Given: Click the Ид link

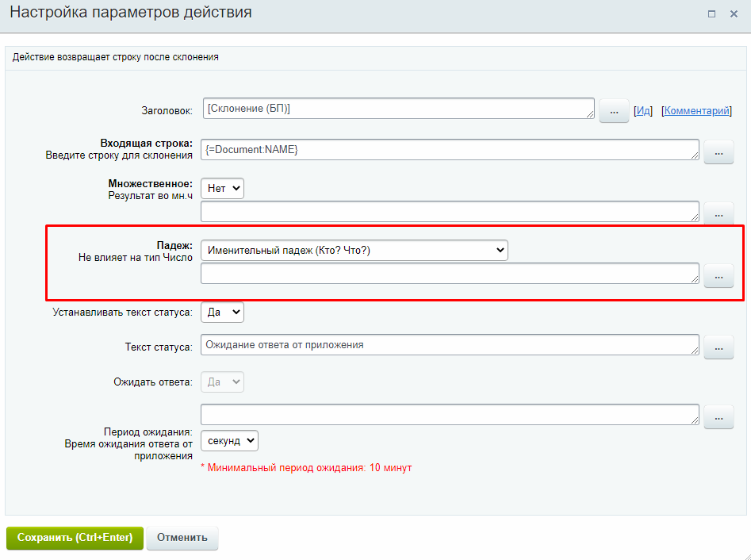Looking at the screenshot, I should point(642,111).
